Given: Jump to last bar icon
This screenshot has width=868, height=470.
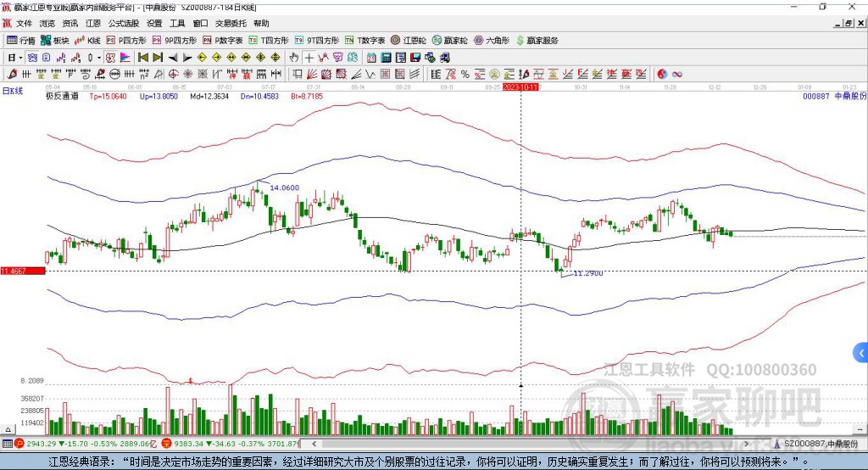Looking at the screenshot, I should click(x=158, y=58).
